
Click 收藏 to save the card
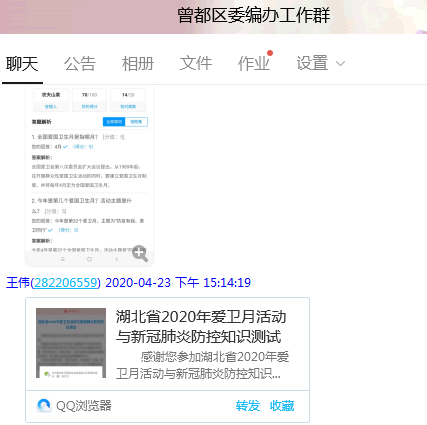click(282, 406)
